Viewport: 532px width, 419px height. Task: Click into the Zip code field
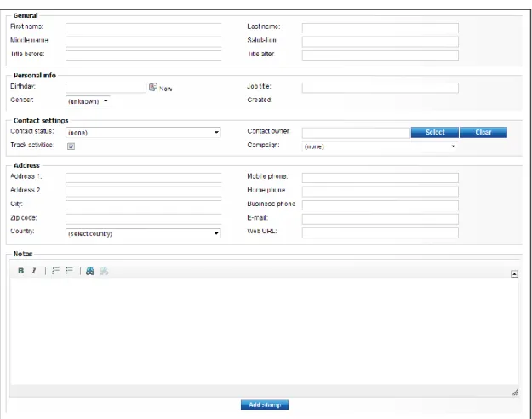pos(144,219)
